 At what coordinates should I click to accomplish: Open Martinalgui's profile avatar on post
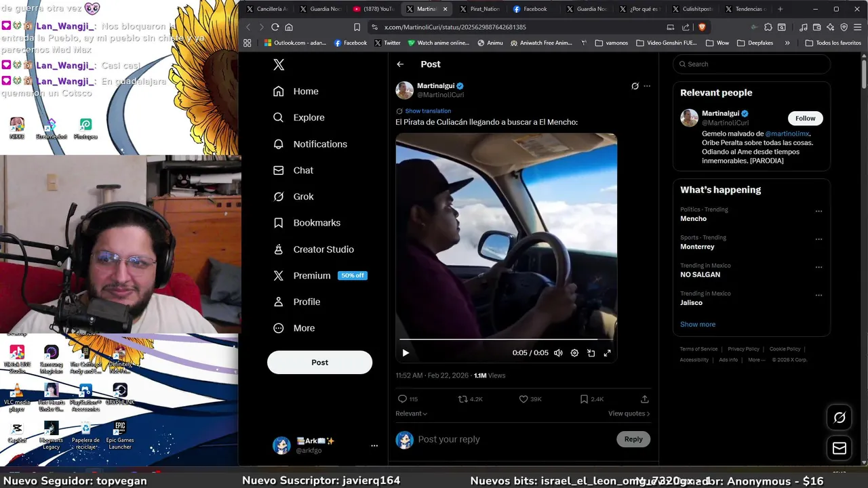tap(405, 90)
